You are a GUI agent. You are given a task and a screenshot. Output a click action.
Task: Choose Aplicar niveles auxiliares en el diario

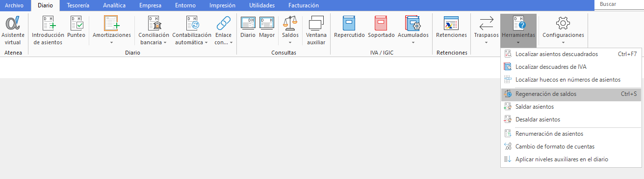571,159
